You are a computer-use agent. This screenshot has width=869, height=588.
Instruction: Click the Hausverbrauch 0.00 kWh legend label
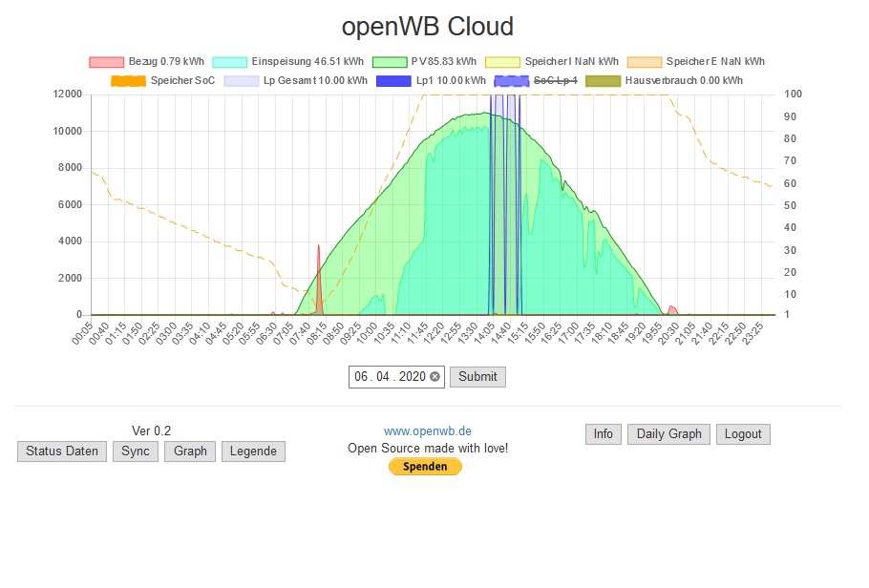pos(684,80)
